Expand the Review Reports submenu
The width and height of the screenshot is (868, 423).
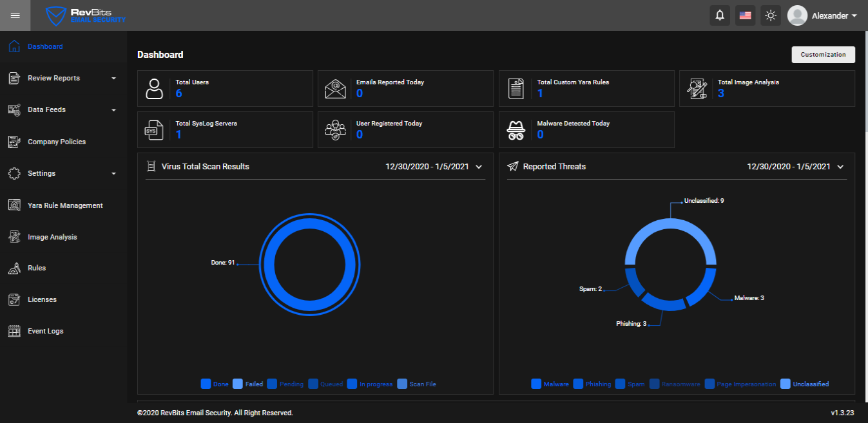point(113,79)
